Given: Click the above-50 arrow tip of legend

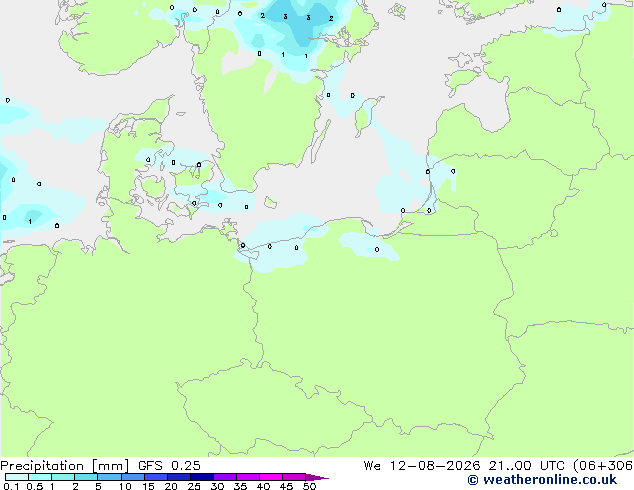Looking at the screenshot, I should [317, 477].
